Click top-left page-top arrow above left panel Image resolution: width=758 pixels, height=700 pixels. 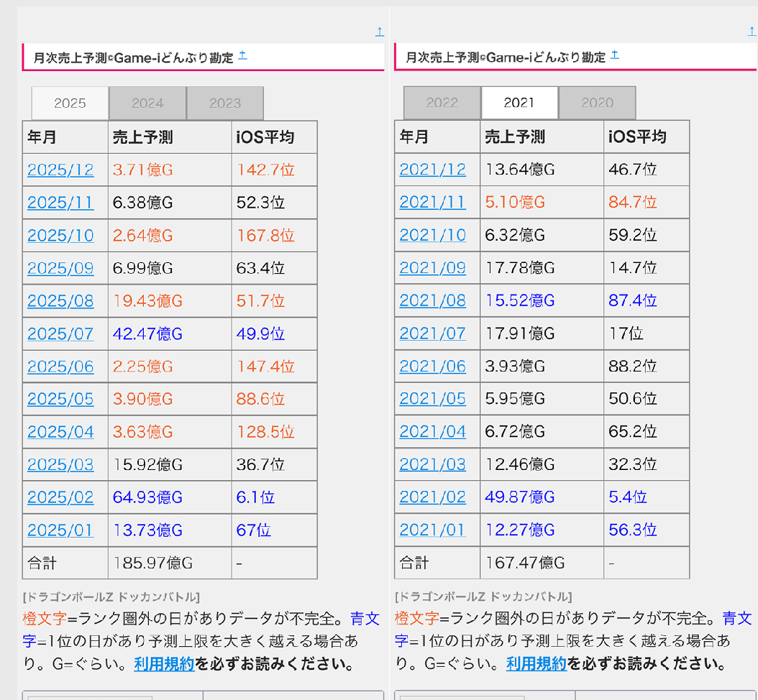click(x=380, y=32)
